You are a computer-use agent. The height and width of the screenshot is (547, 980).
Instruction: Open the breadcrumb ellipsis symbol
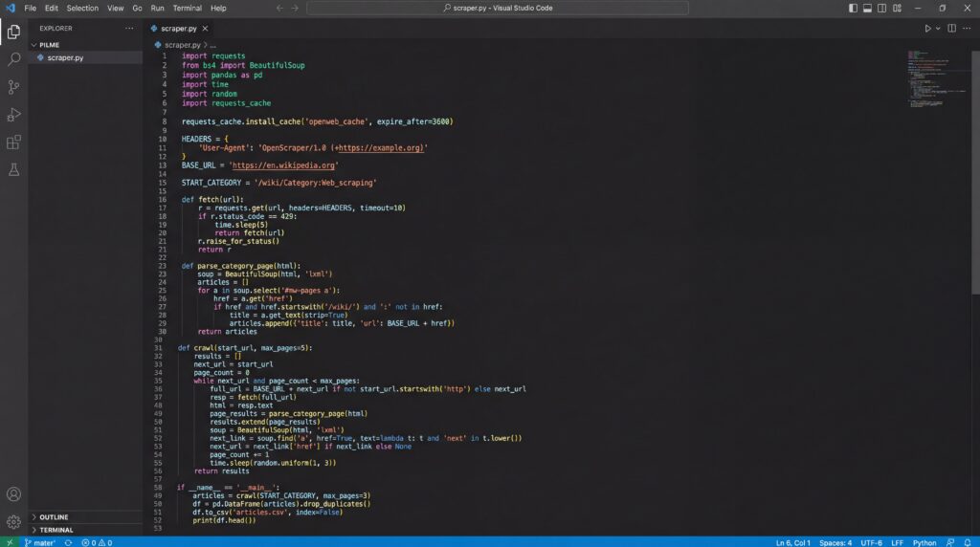pyautogui.click(x=213, y=45)
